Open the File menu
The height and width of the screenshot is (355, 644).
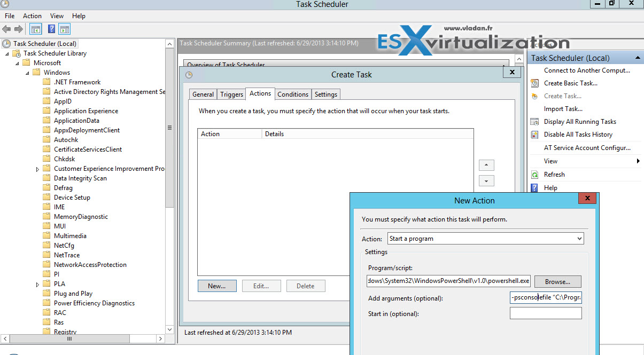coord(10,16)
